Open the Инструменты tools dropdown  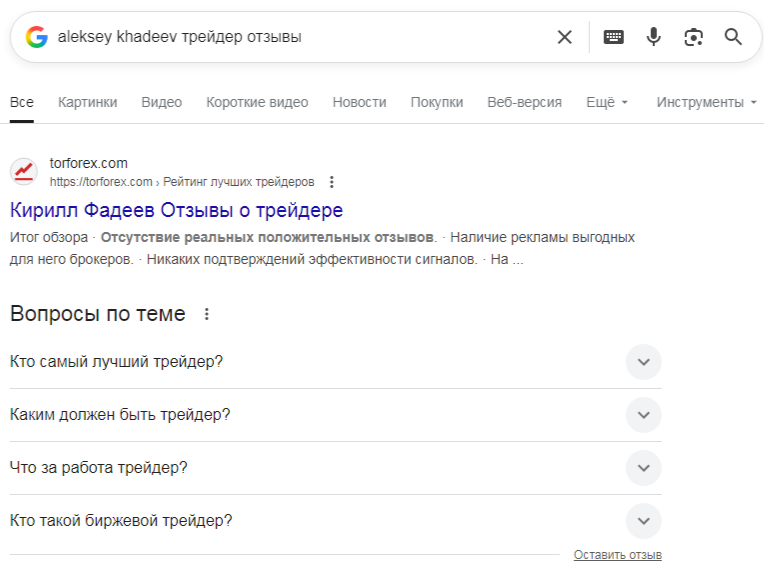(706, 102)
